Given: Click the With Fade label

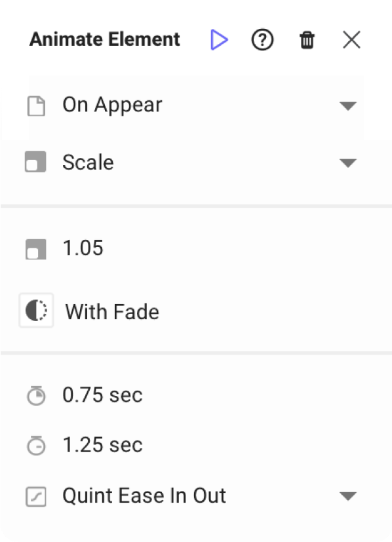Looking at the screenshot, I should coord(112,312).
